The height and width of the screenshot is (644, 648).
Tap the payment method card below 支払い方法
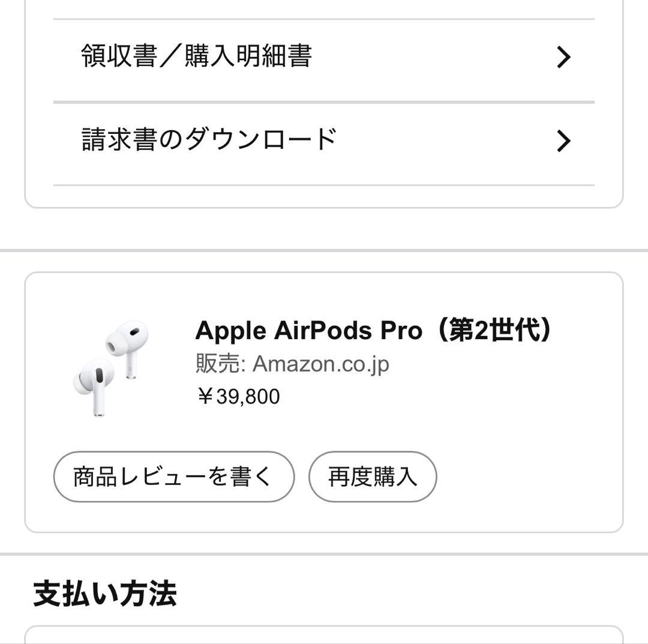324,636
